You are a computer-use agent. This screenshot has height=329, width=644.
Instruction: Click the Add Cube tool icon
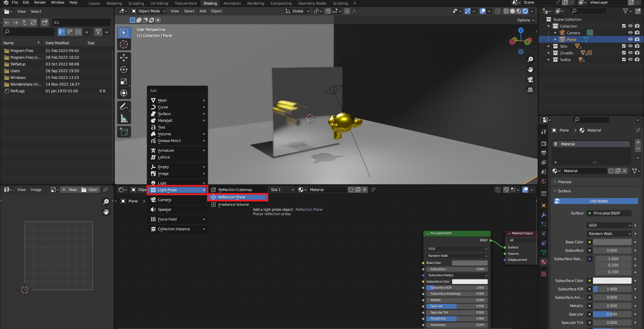[x=124, y=132]
